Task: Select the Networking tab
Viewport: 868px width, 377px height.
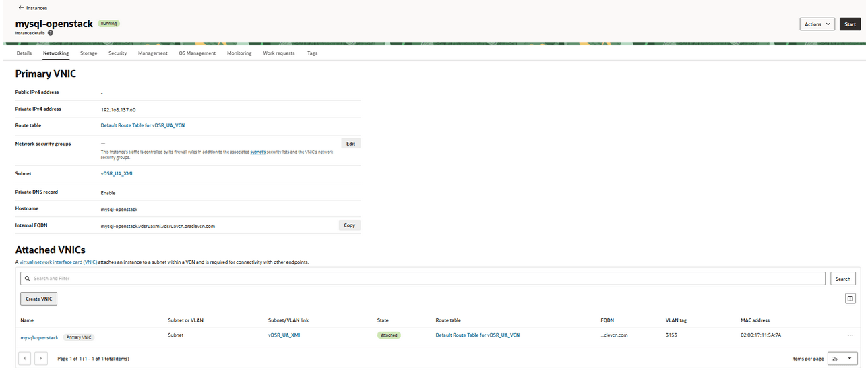Action: (x=56, y=53)
